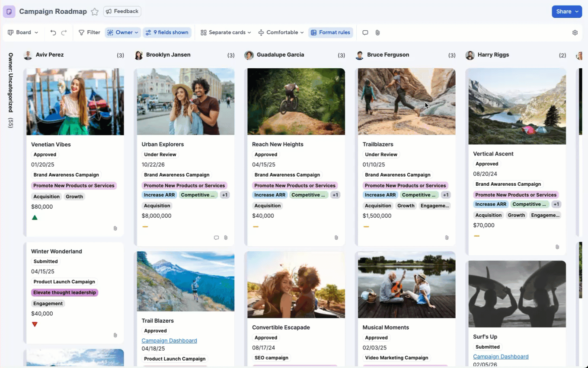Click SEO campaign tag on Convertible Escapade
The image size is (588, 368).
pos(271,358)
